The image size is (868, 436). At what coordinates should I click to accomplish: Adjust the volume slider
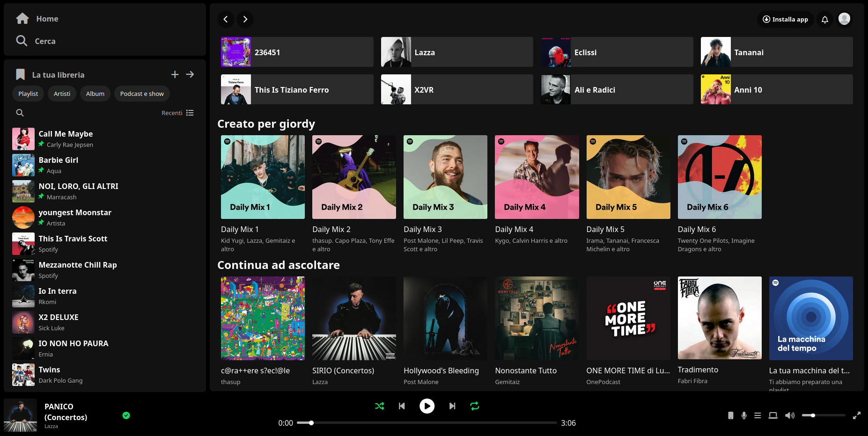(x=824, y=415)
